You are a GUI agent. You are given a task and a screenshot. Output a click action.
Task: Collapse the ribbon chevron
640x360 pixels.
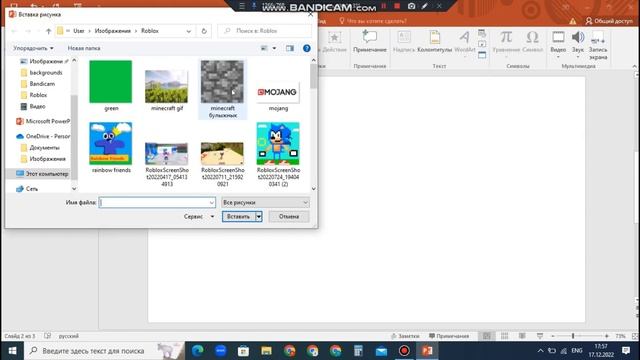[634, 66]
